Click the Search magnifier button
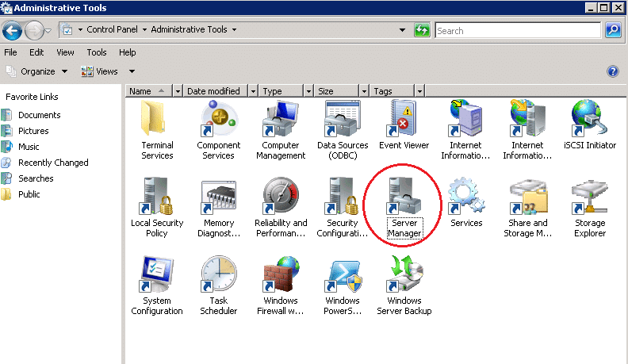The image size is (628, 364). tap(613, 30)
